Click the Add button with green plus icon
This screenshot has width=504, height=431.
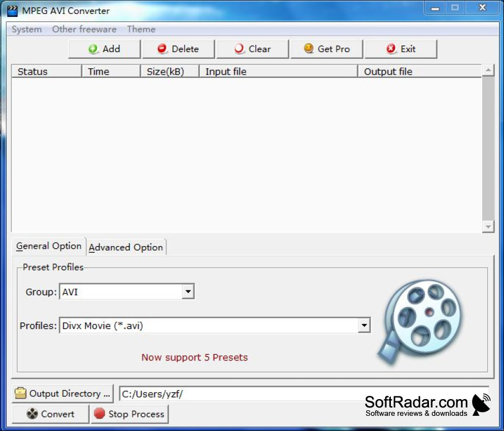click(x=105, y=49)
